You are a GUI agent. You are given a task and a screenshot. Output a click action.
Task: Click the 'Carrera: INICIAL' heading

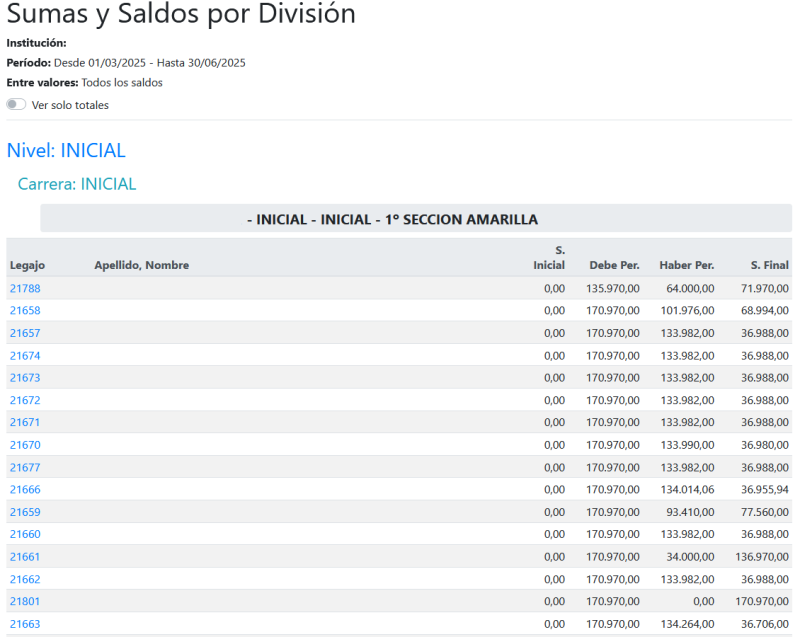pos(77,184)
